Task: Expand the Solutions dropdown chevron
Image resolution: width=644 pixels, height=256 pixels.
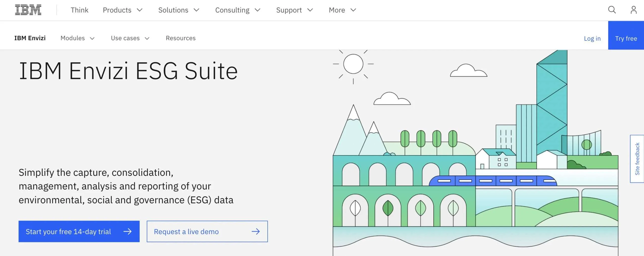Action: click(196, 10)
